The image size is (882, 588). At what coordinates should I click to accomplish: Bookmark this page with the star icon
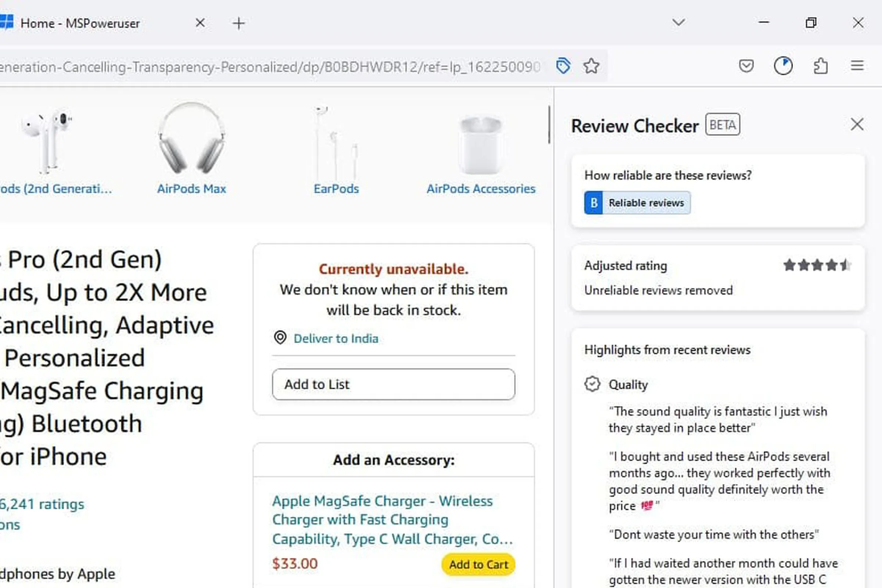[591, 66]
